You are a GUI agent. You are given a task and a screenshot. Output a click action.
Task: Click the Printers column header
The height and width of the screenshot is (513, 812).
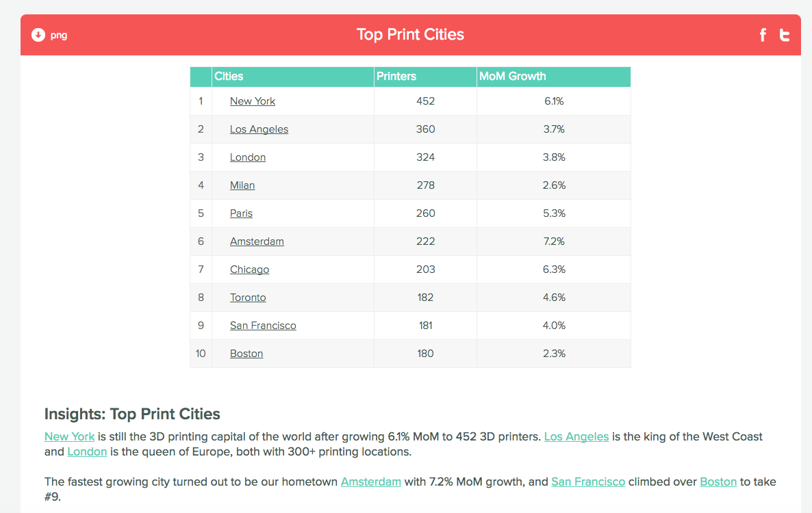(x=396, y=77)
